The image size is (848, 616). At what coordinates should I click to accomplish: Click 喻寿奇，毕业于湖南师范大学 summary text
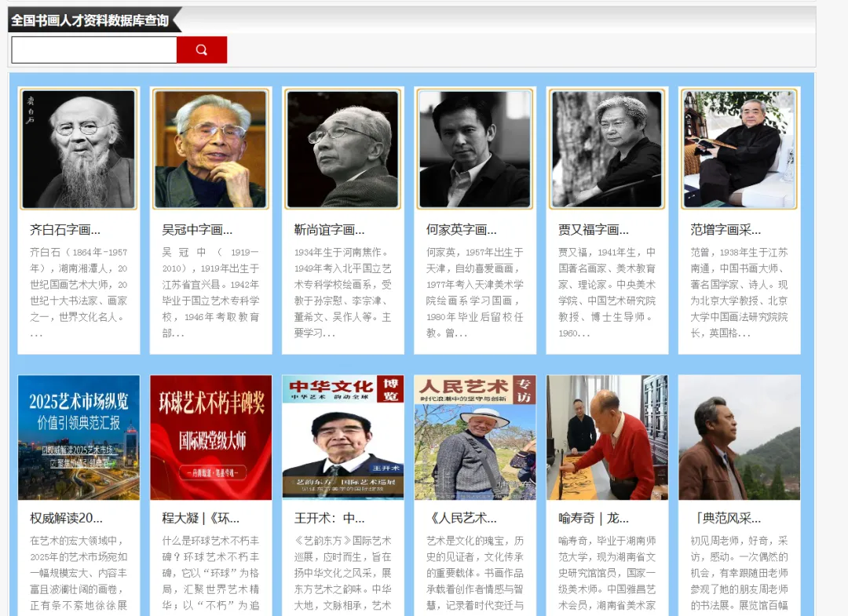pyautogui.click(x=607, y=573)
